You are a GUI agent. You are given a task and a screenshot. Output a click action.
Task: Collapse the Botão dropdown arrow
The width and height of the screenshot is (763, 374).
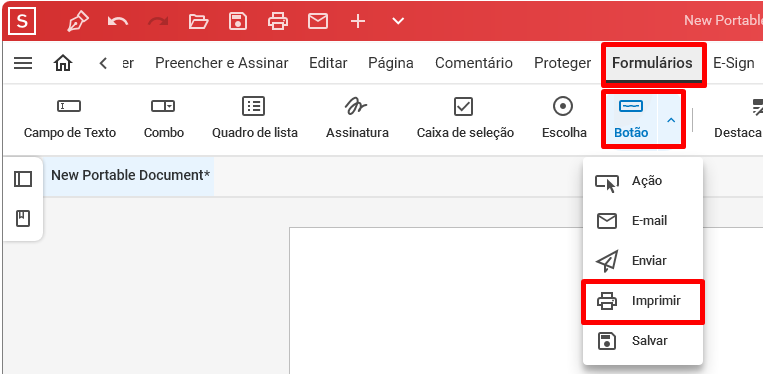pos(671,120)
